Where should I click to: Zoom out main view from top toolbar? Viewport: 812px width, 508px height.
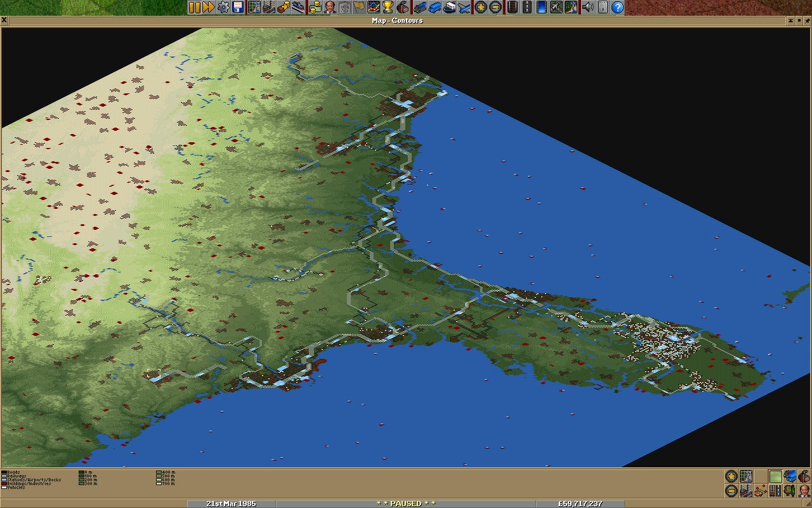coord(495,8)
